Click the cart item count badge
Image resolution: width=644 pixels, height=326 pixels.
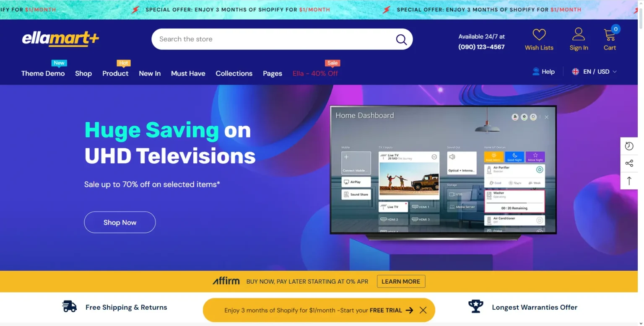click(615, 29)
